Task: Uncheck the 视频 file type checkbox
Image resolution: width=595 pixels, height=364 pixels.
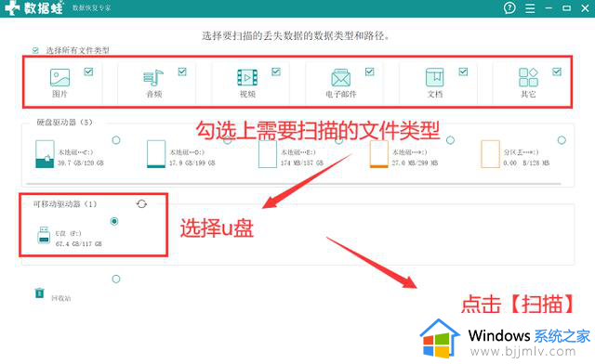Action: pyautogui.click(x=276, y=71)
